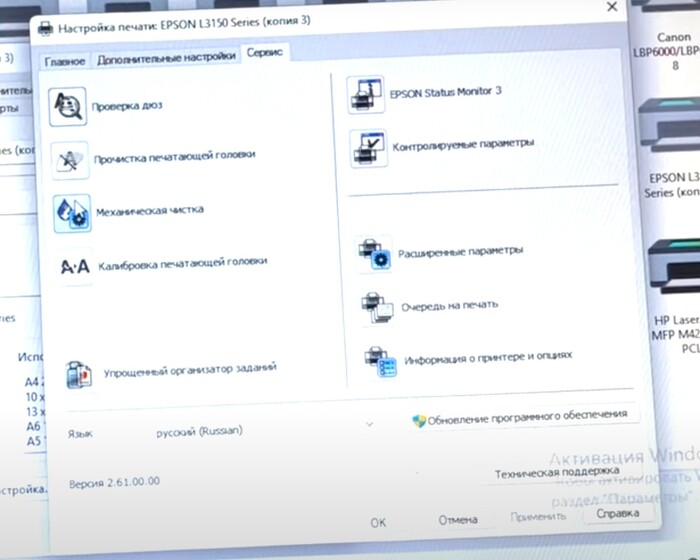Select the EPSON L3150 Series printer in background window
Viewport: 700px width, 560px height.
(671, 149)
